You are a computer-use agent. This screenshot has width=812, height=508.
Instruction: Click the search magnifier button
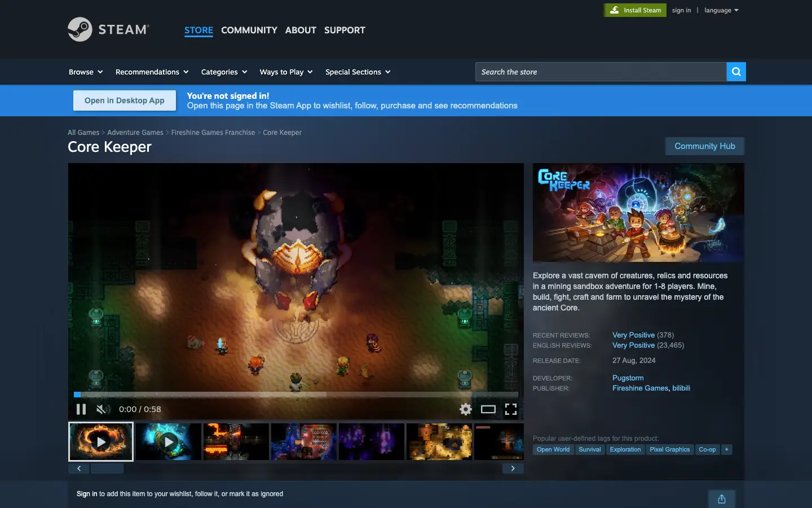tap(736, 72)
